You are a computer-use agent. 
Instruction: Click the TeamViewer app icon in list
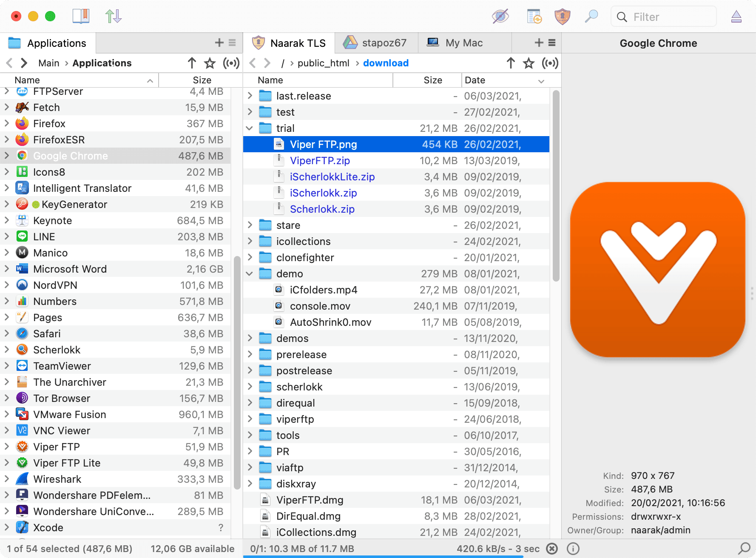point(22,366)
